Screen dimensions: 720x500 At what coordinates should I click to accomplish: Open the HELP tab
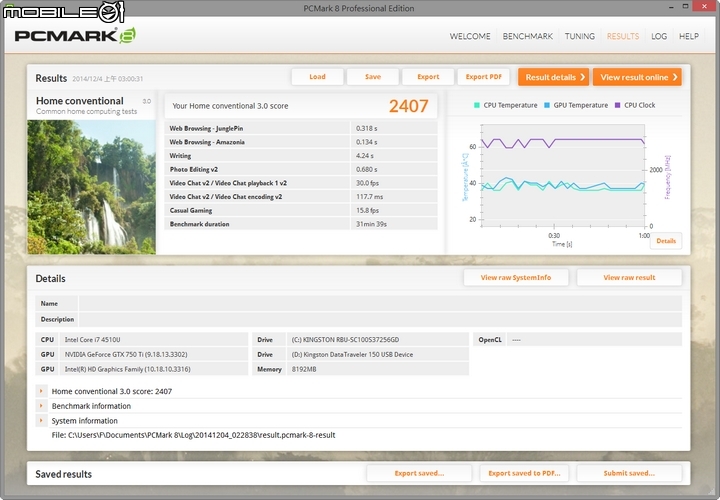[x=689, y=36]
